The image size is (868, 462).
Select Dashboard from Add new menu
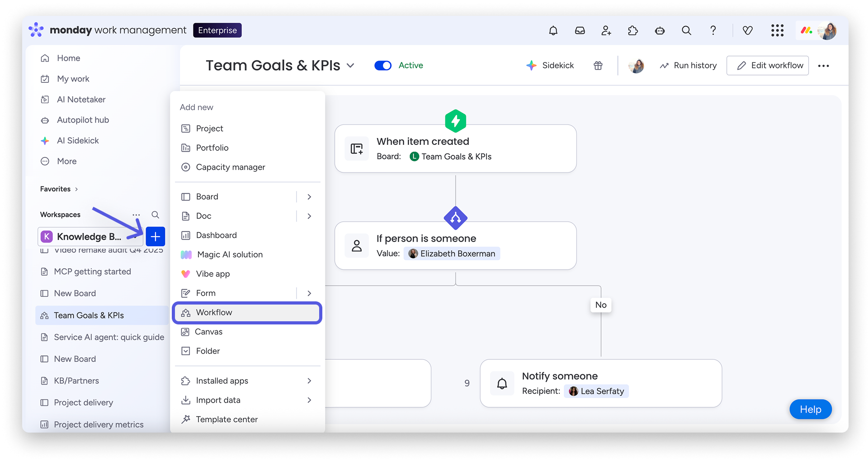(247, 235)
